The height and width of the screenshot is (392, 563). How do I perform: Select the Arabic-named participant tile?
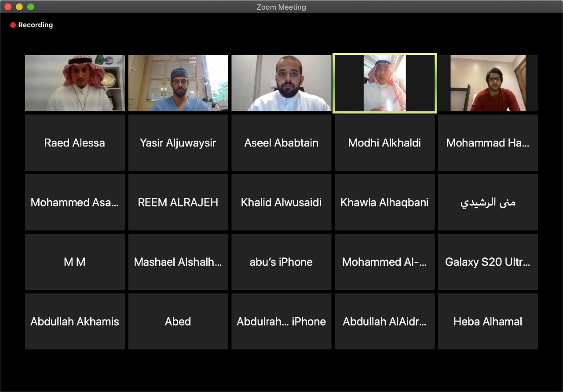pyautogui.click(x=488, y=202)
